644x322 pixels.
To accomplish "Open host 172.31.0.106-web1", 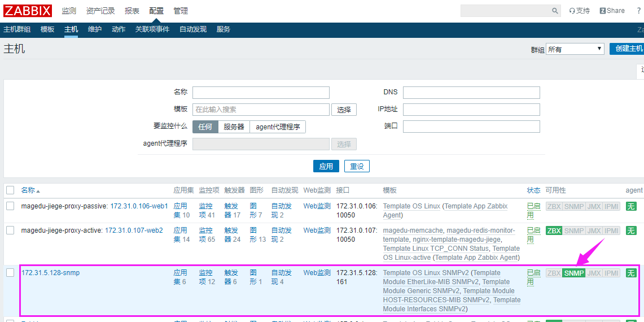I will pos(139,206).
